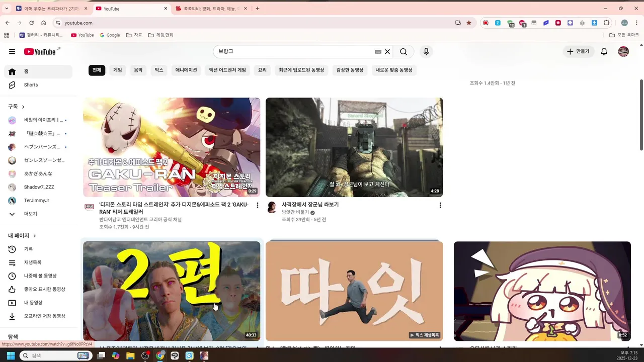Click the YouTube logo
The width and height of the screenshot is (644, 362).
[40, 52]
